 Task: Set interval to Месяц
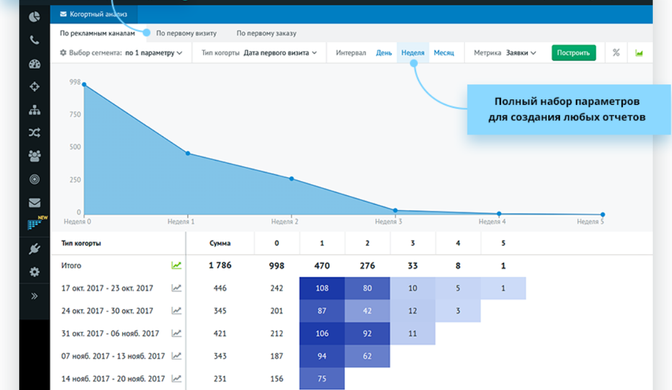pos(444,53)
